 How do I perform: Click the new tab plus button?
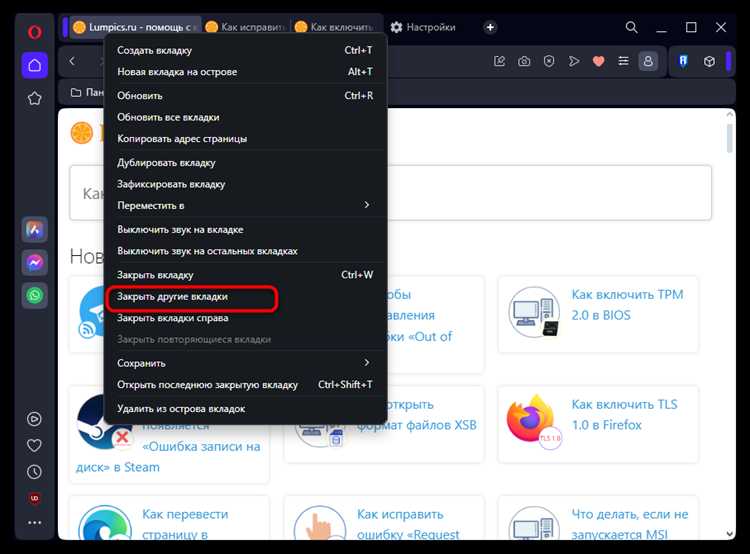(x=490, y=27)
